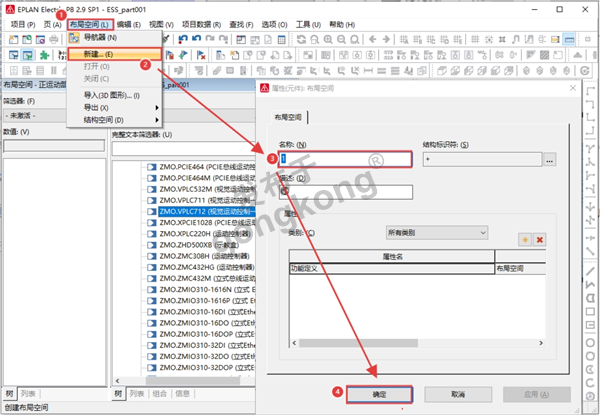Toggle snap to grid button
This screenshot has width=600, height=415.
click(x=489, y=39)
